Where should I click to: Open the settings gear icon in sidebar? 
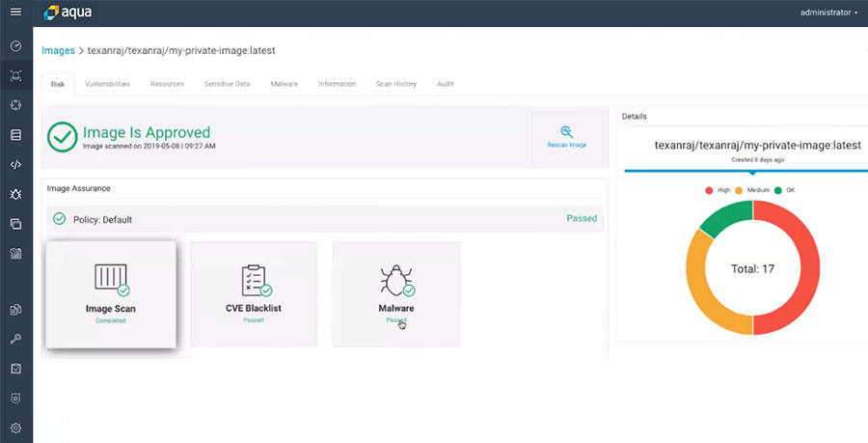[15, 428]
